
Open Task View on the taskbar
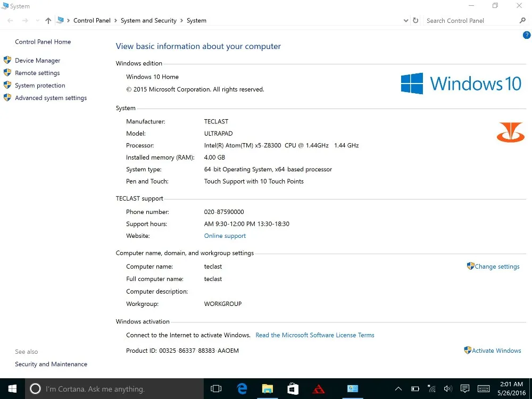[216, 389]
